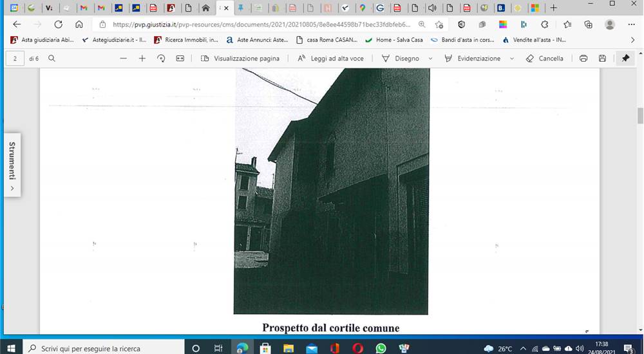Close the active PDF tab

(x=226, y=8)
